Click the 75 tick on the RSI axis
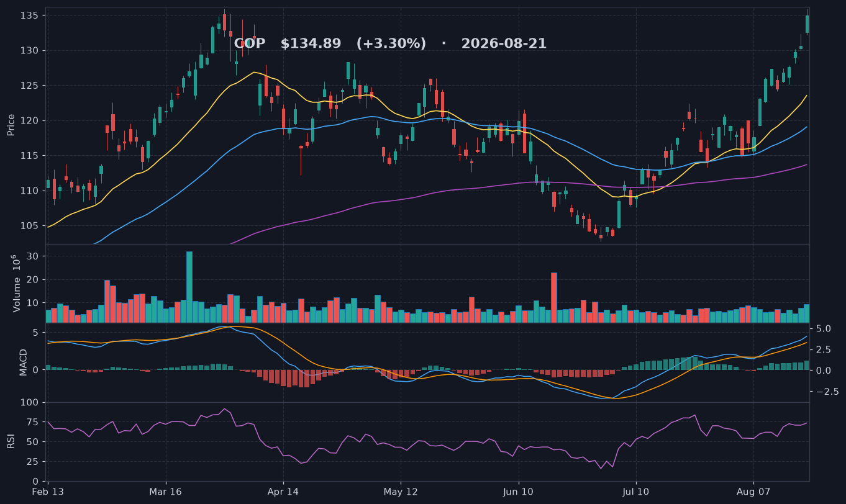The height and width of the screenshot is (504, 846). coord(34,422)
